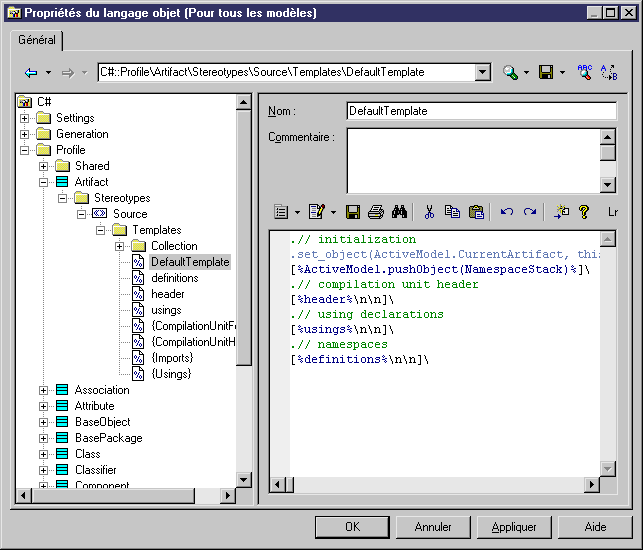Viewport: 643px width, 550px height.
Task: Click the Cut scissors icon
Action: point(429,212)
